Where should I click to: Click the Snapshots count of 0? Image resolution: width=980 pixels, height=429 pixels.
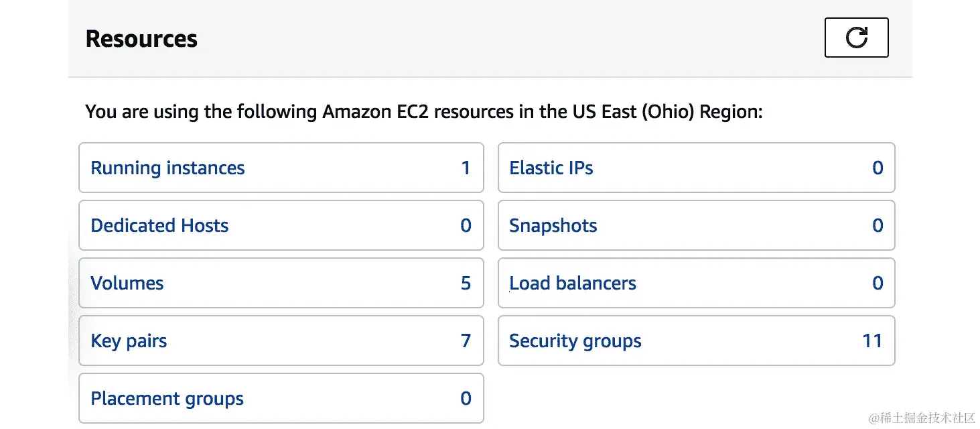(x=878, y=225)
